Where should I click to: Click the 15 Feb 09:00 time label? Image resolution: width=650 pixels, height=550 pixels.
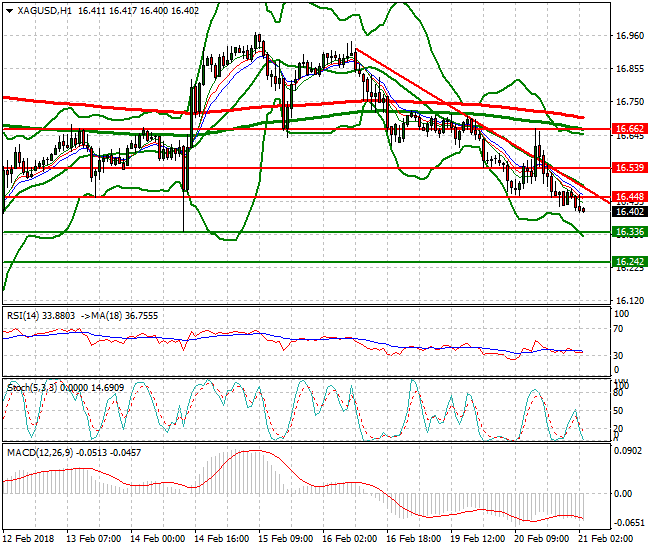pos(286,539)
